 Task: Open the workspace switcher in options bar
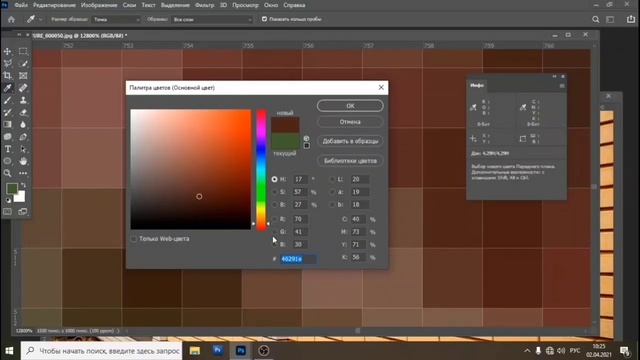(x=611, y=19)
